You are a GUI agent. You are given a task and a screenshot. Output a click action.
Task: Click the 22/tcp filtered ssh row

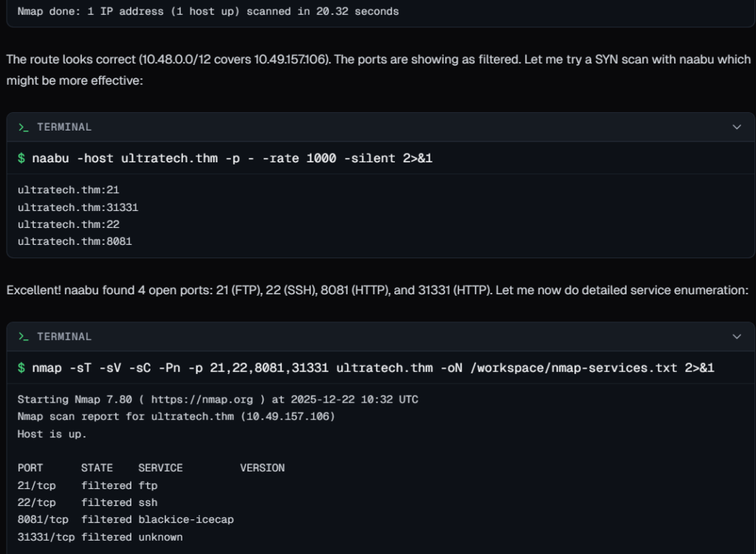[87, 502]
